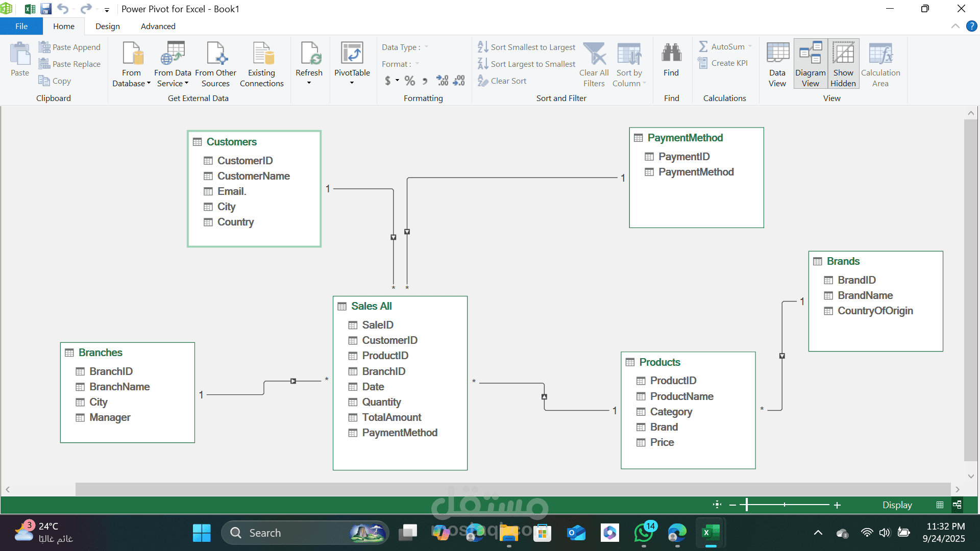
Task: Click the Save icon in title bar
Action: click(x=46, y=9)
